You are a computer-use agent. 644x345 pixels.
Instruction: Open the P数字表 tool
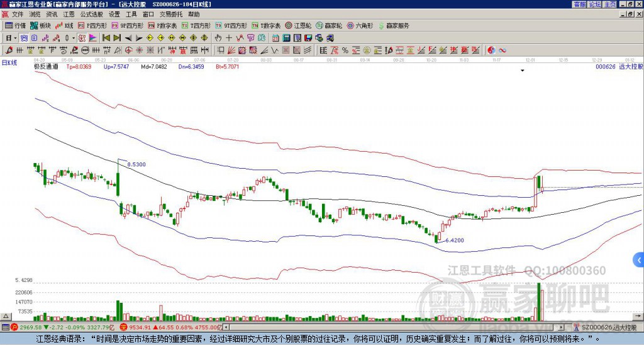[x=162, y=25]
